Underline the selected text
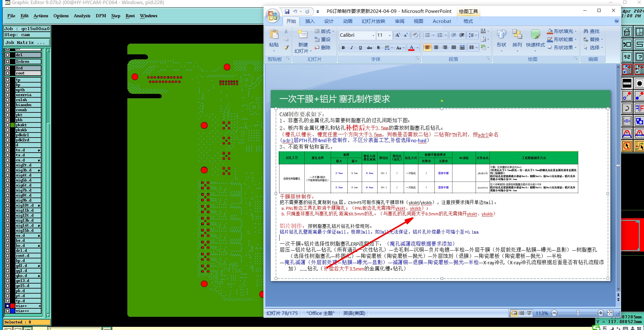The image size is (644, 330). coord(360,48)
